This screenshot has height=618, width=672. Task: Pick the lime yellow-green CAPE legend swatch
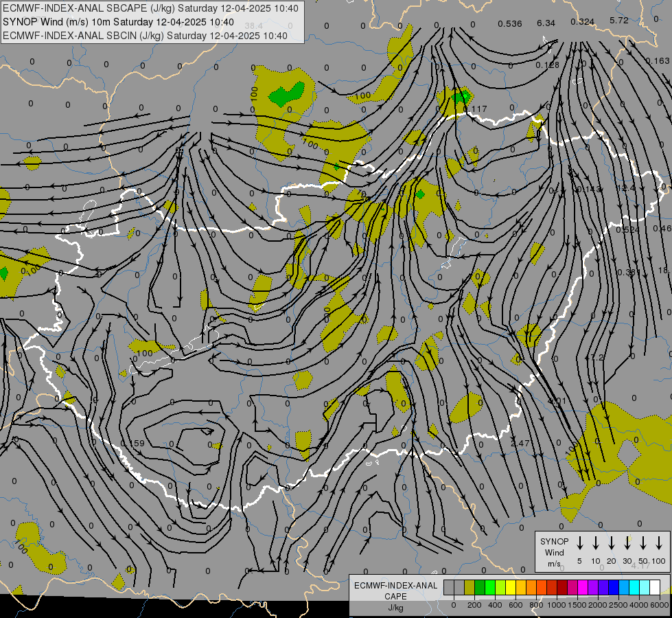tap(500, 587)
